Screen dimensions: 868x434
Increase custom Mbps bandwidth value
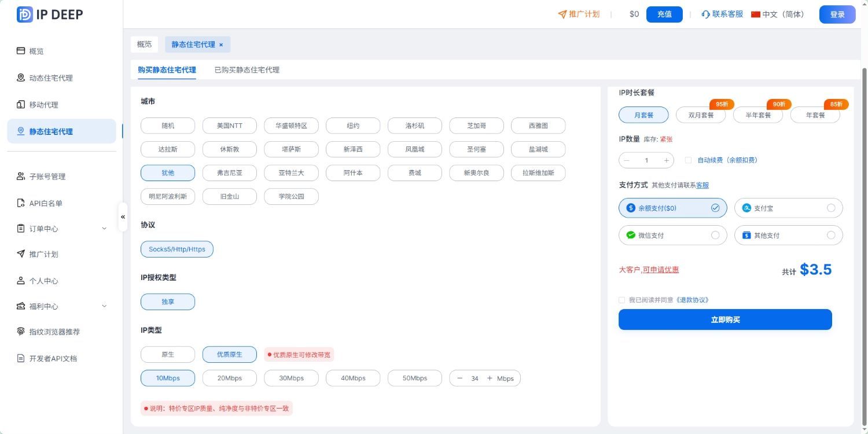click(x=490, y=378)
